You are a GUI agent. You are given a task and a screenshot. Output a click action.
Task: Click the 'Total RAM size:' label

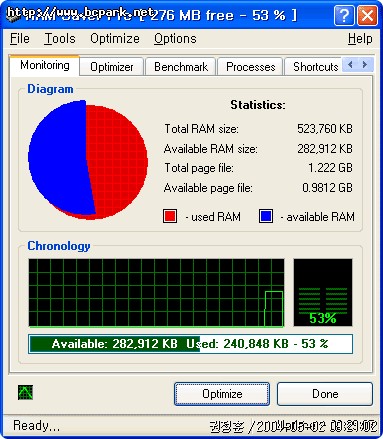tap(201, 129)
